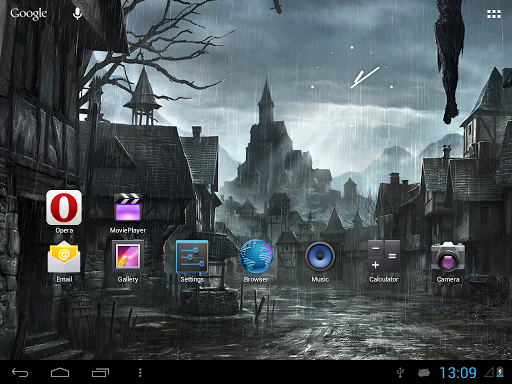This screenshot has height=384, width=512.
Task: Open the all apps grid drawer
Action: pyautogui.click(x=494, y=14)
